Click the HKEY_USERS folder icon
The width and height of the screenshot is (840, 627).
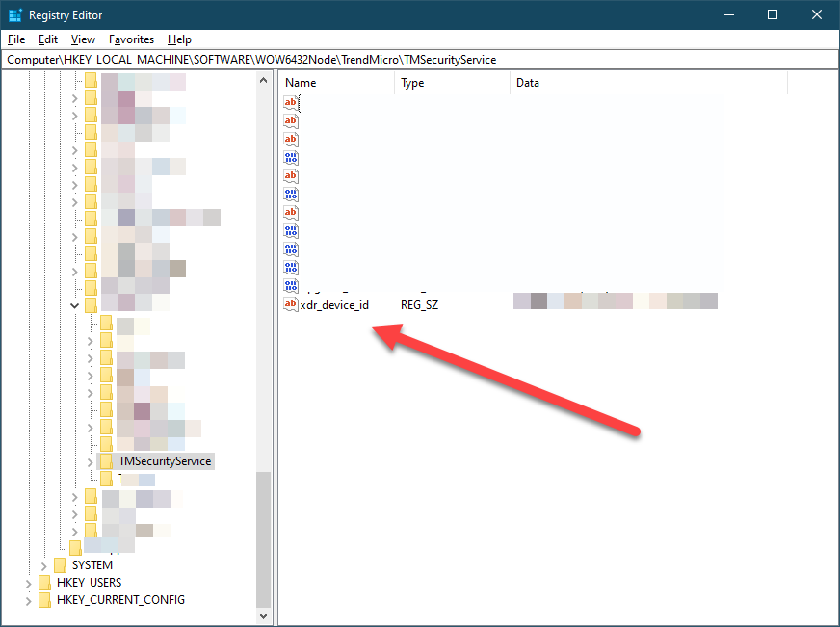[x=44, y=583]
